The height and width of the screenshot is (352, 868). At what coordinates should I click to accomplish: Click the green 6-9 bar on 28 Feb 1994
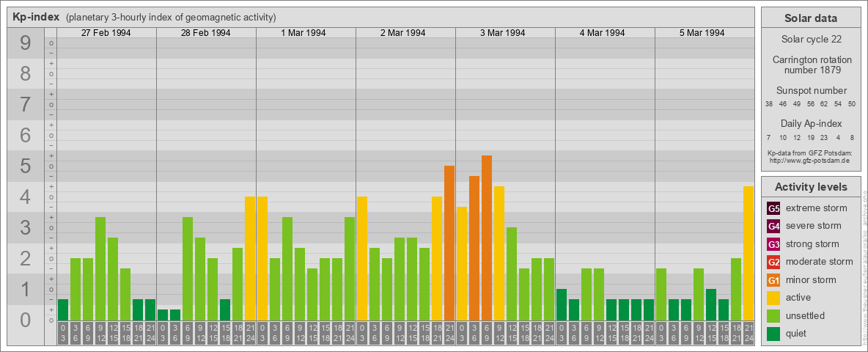(x=188, y=269)
